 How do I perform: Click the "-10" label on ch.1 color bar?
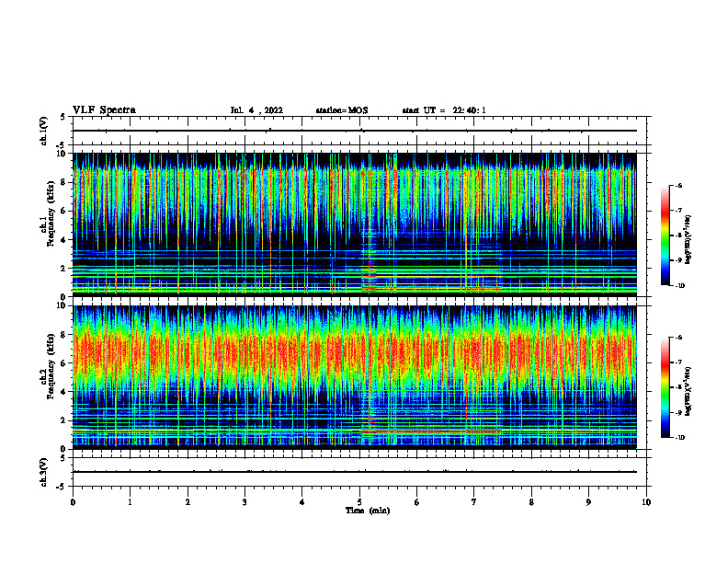tap(680, 286)
